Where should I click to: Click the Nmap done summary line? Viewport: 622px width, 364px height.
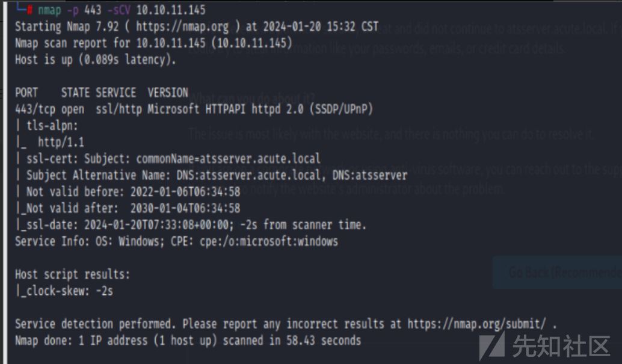(x=188, y=341)
